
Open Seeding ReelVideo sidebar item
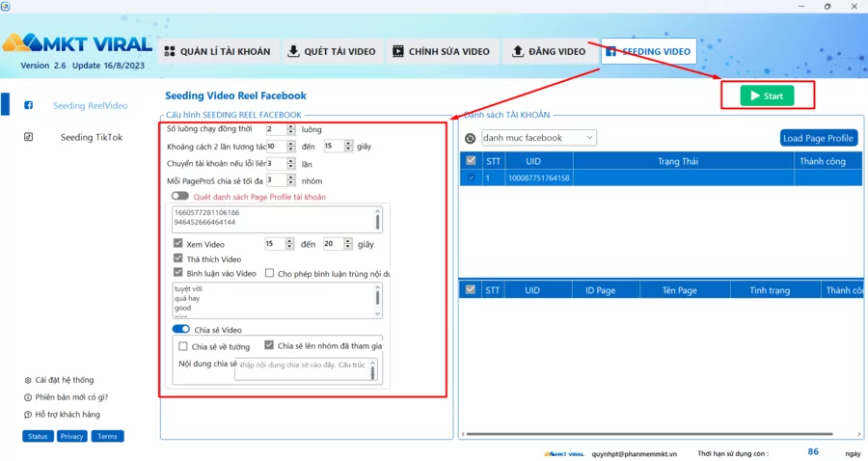pos(91,105)
